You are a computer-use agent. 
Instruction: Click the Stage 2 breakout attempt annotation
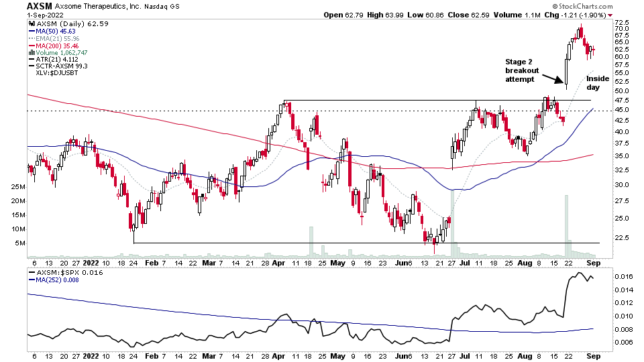522,70
